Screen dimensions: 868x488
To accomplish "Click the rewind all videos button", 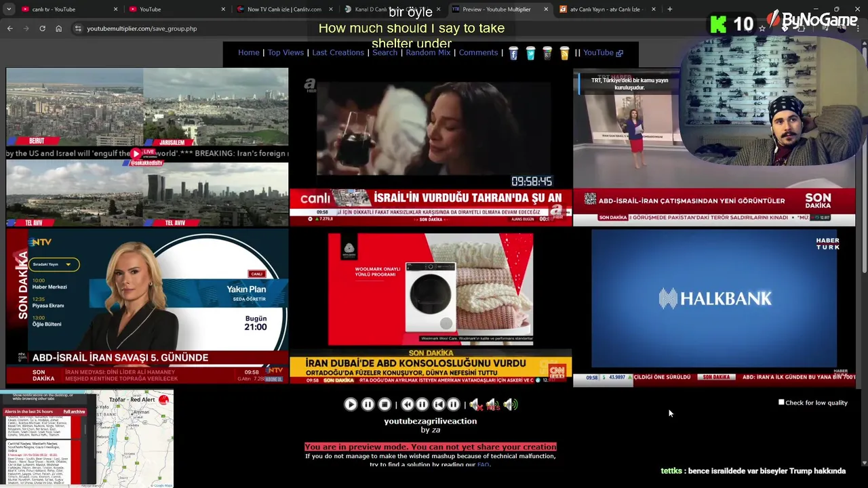I will pyautogui.click(x=408, y=405).
